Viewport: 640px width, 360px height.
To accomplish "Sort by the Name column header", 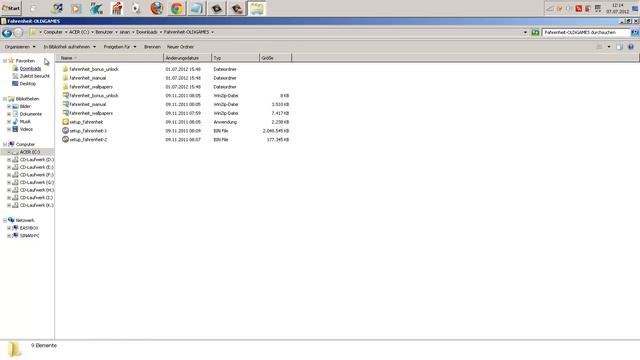I will (109, 58).
